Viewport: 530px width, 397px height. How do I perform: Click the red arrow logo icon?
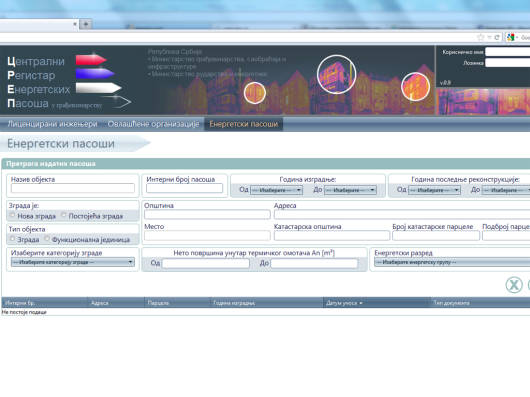point(91,60)
